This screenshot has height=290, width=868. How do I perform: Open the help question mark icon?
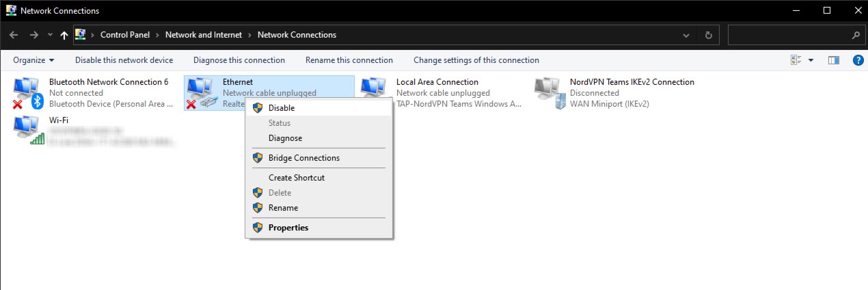[x=858, y=60]
